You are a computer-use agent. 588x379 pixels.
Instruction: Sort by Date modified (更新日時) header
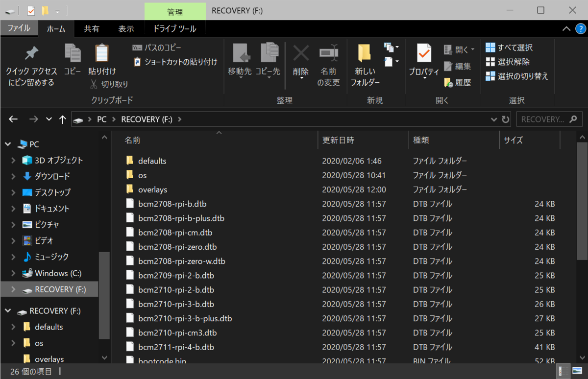[363, 140]
